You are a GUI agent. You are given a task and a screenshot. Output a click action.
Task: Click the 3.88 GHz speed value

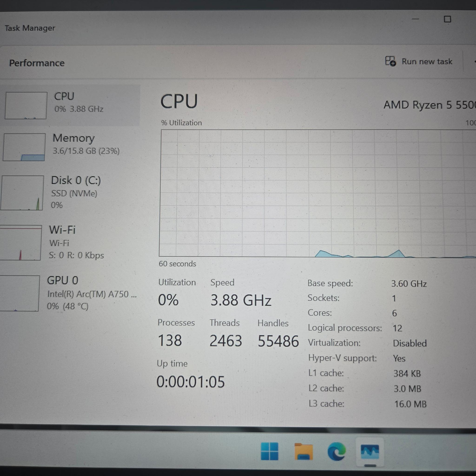(x=241, y=300)
